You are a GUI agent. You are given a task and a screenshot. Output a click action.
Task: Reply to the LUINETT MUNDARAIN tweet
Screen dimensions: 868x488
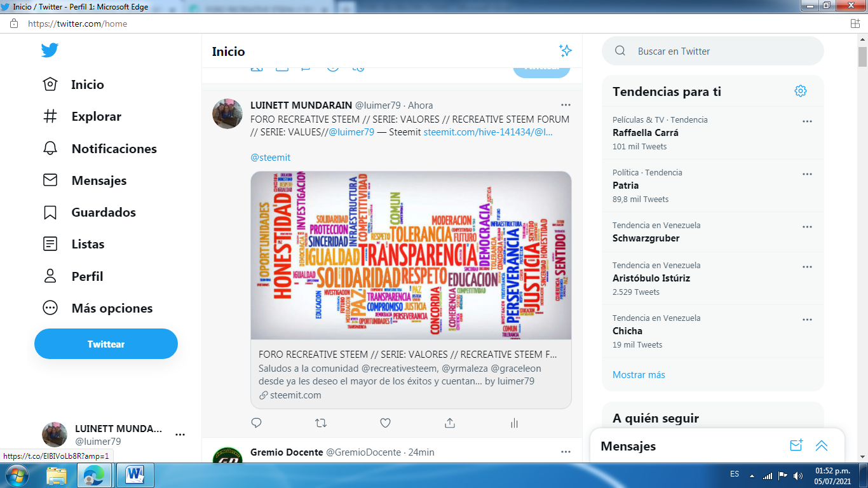coord(257,423)
